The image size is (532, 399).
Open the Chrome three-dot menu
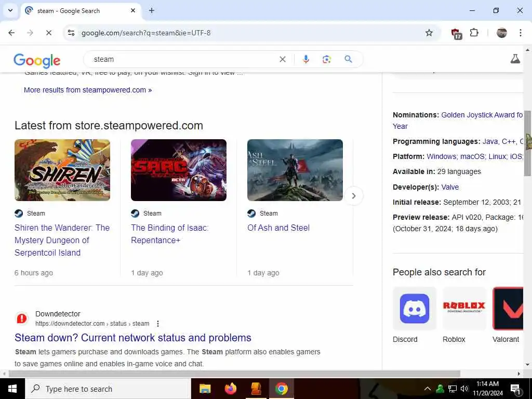pos(521,33)
